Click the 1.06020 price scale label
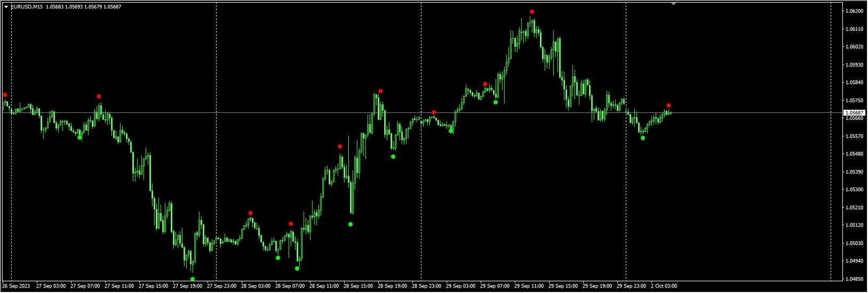This screenshot has width=868, height=293. point(855,47)
